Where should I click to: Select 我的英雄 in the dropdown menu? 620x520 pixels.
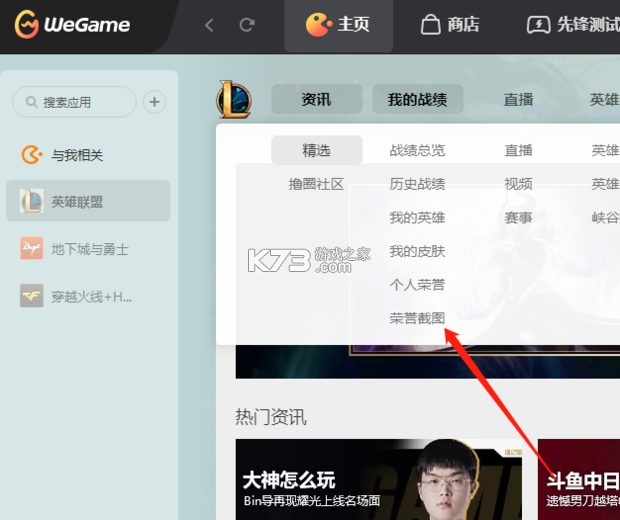pyautogui.click(x=417, y=217)
